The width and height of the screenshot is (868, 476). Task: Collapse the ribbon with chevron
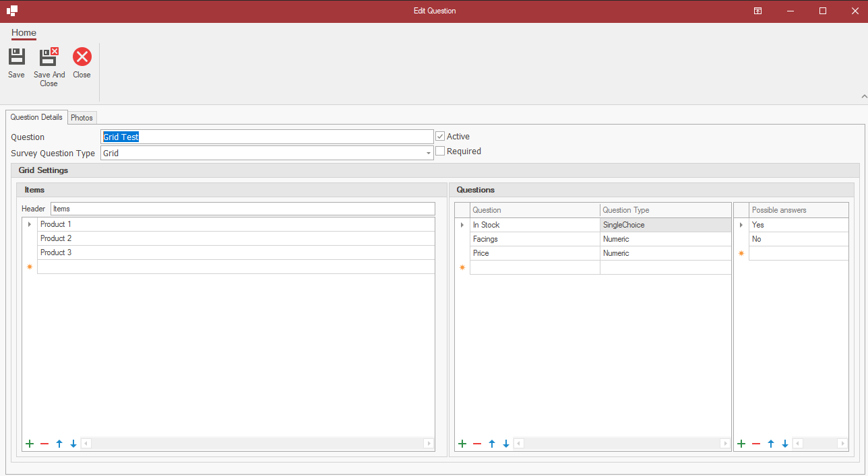click(x=864, y=97)
